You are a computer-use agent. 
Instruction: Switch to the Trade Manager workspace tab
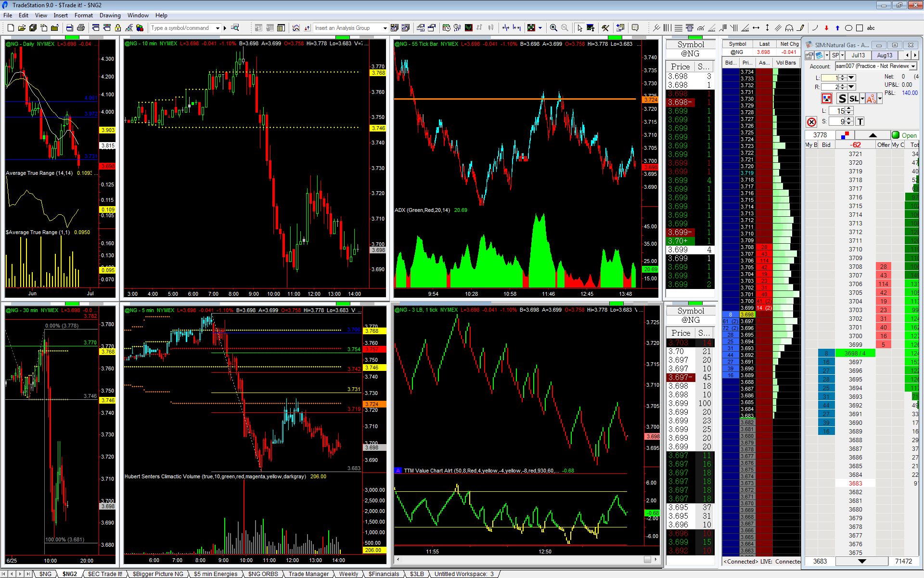(x=308, y=574)
